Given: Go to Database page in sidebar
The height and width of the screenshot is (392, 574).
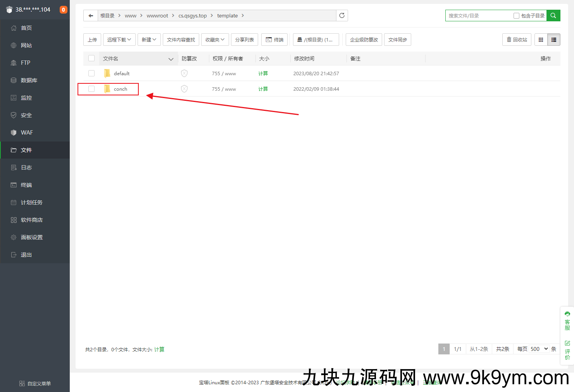Looking at the screenshot, I should 29,80.
